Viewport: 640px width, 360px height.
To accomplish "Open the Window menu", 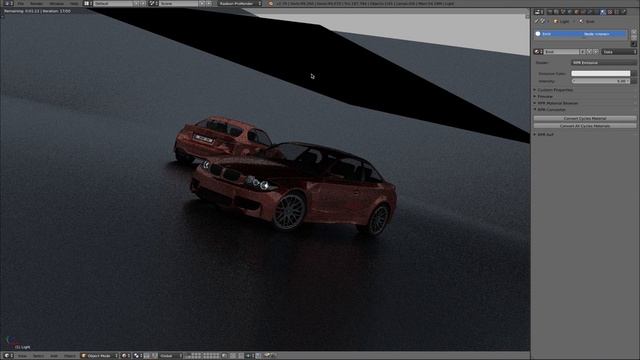I will (57, 3).
